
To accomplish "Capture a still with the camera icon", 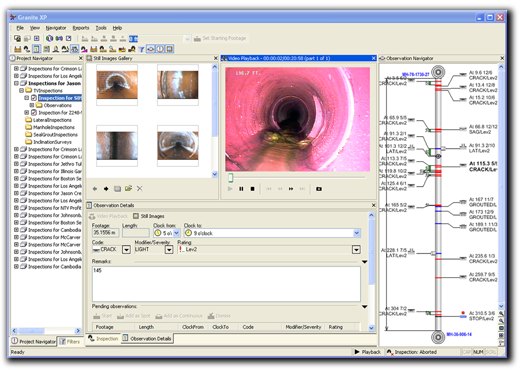I will click(319, 189).
